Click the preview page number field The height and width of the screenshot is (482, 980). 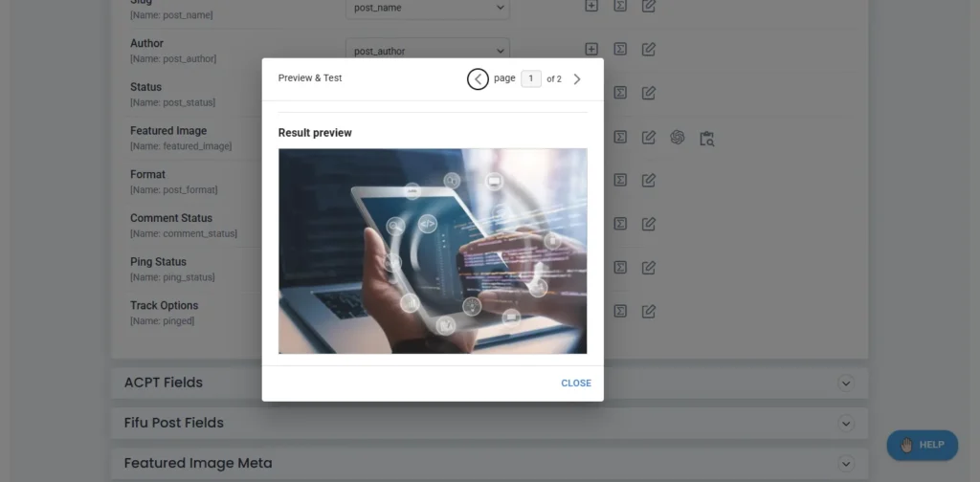coord(531,79)
